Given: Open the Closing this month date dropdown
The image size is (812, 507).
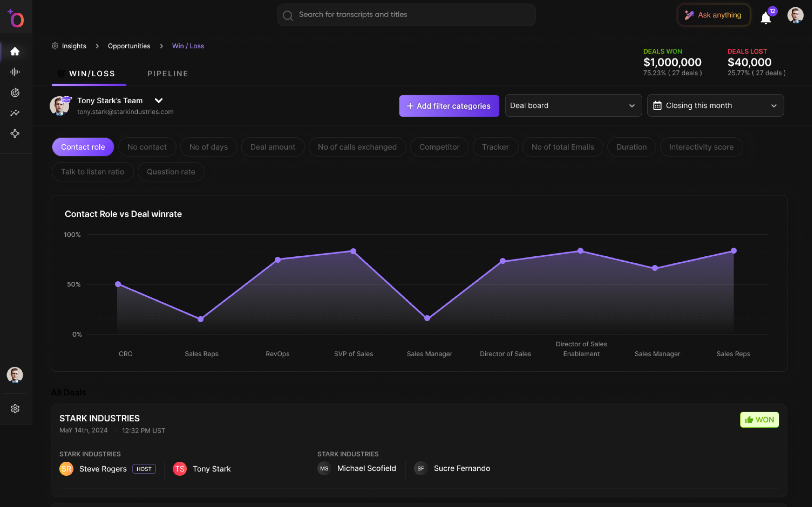Looking at the screenshot, I should tap(715, 105).
